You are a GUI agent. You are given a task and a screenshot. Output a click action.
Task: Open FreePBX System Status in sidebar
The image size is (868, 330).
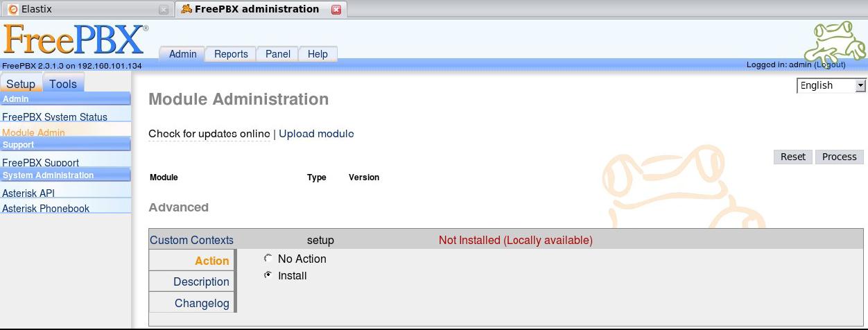[55, 117]
